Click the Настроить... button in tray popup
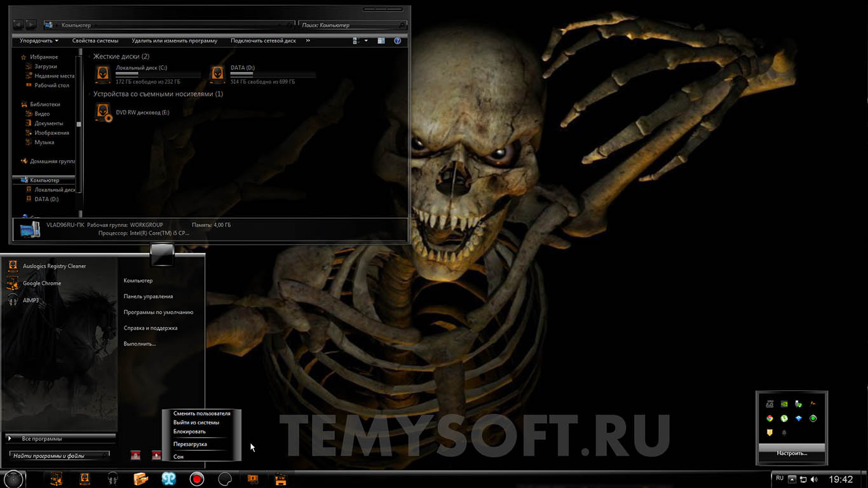The image size is (868, 488). 792,453
